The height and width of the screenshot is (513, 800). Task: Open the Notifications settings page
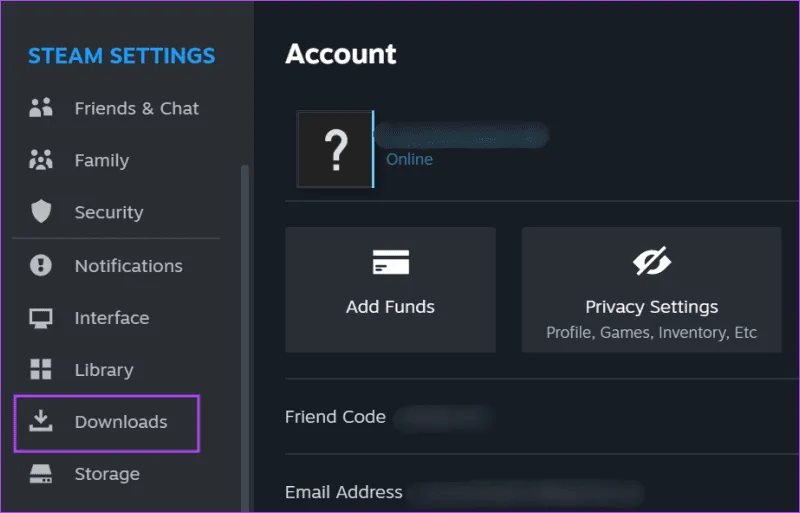[128, 266]
